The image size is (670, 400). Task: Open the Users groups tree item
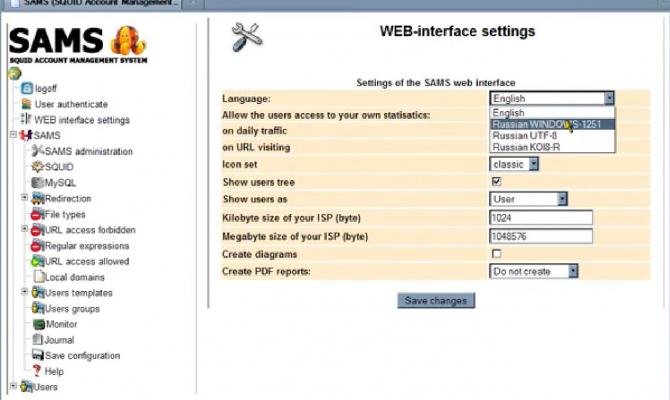[x=72, y=309]
